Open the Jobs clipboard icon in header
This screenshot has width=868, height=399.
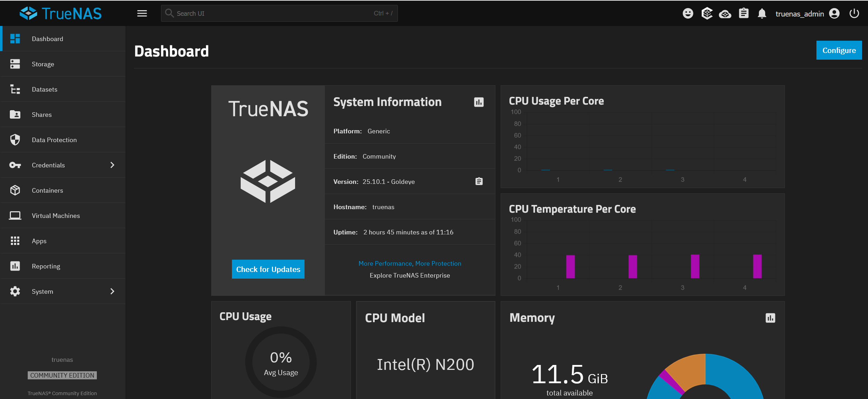[x=743, y=13]
